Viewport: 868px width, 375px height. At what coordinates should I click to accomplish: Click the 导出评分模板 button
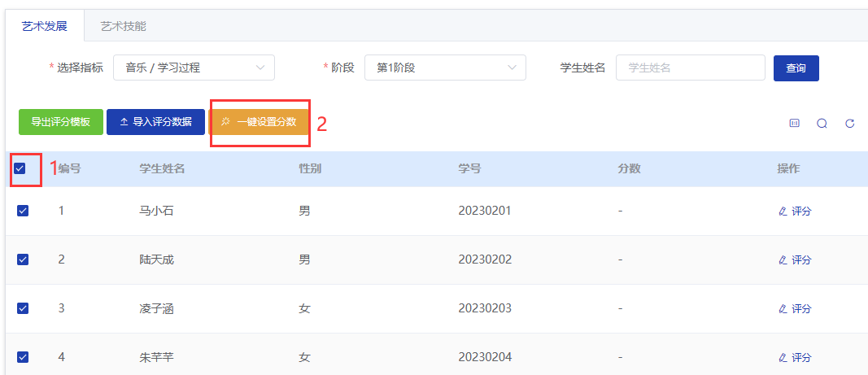(x=61, y=122)
